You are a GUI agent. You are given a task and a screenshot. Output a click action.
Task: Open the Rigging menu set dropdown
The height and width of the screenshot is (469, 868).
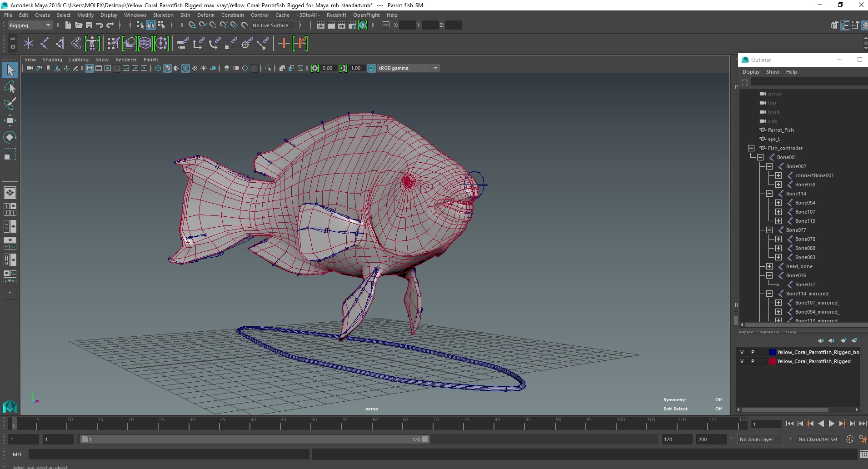point(30,25)
